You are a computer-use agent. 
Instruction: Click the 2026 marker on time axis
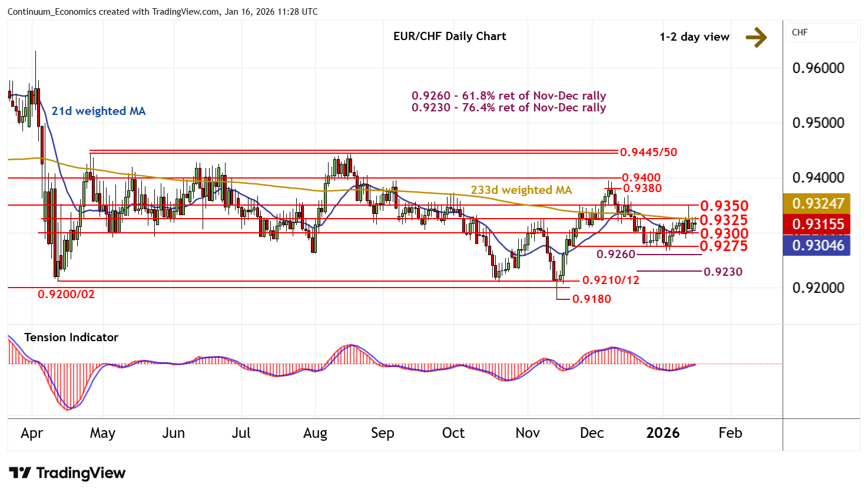click(662, 433)
